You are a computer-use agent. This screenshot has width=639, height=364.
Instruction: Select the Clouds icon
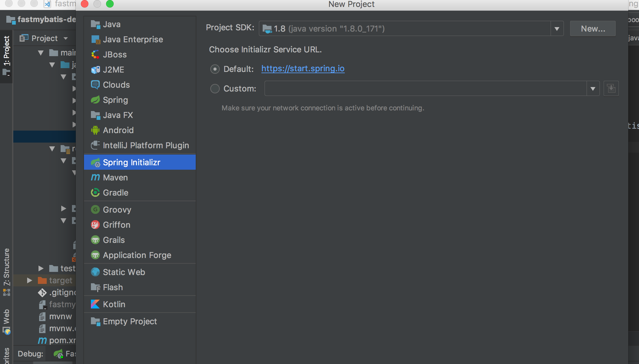click(x=95, y=85)
